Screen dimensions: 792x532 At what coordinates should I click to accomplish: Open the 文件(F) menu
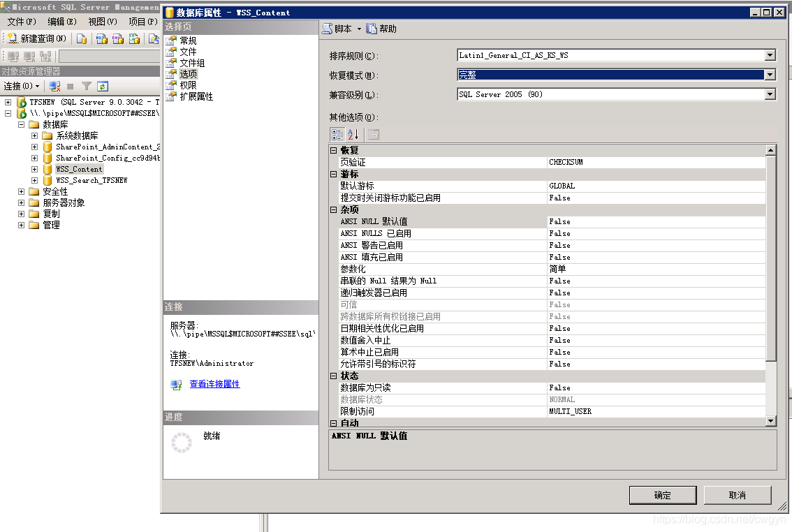click(21, 22)
